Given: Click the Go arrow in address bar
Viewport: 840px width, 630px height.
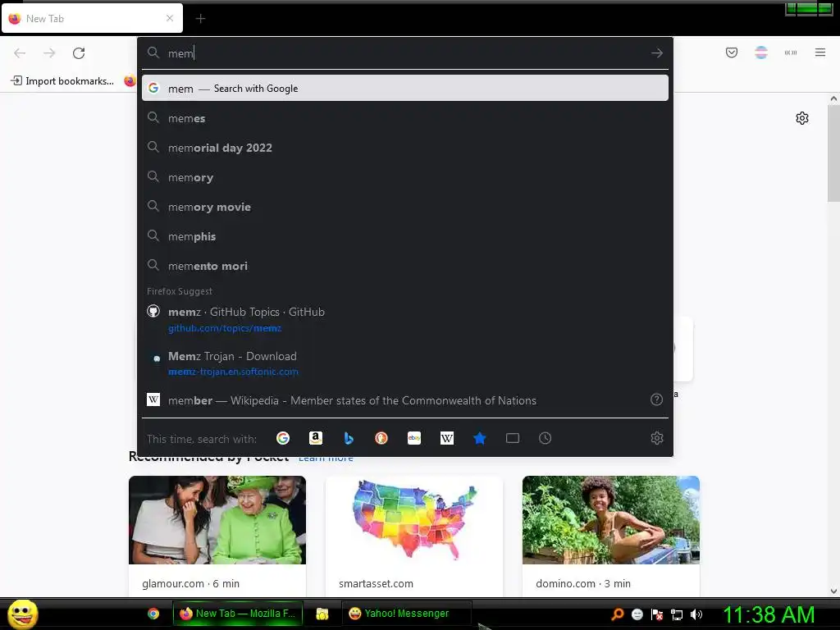Looking at the screenshot, I should click(657, 53).
